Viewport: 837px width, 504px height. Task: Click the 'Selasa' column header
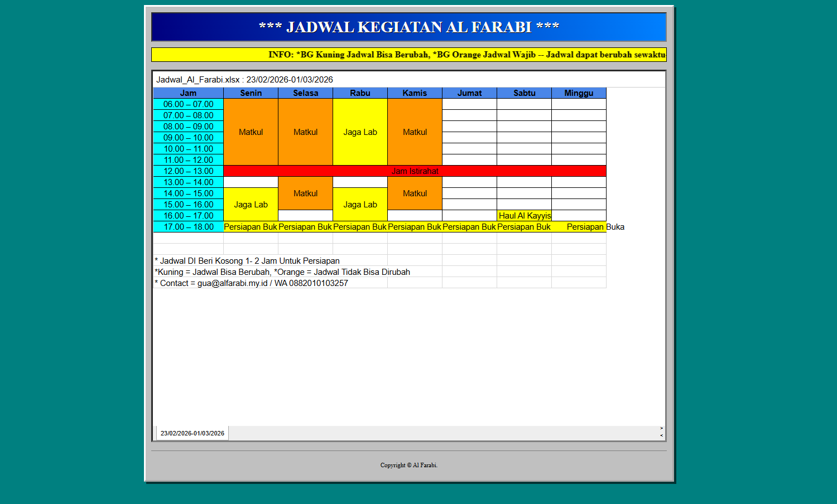305,93
